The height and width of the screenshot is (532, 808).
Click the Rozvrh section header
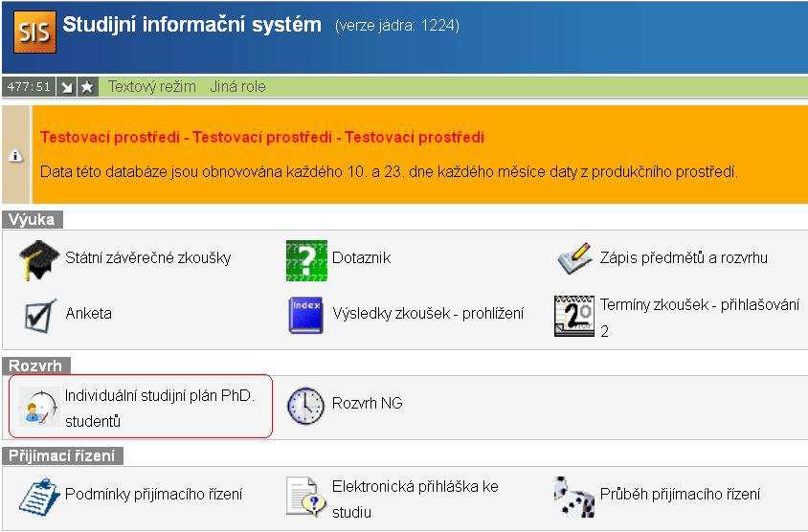35,366
